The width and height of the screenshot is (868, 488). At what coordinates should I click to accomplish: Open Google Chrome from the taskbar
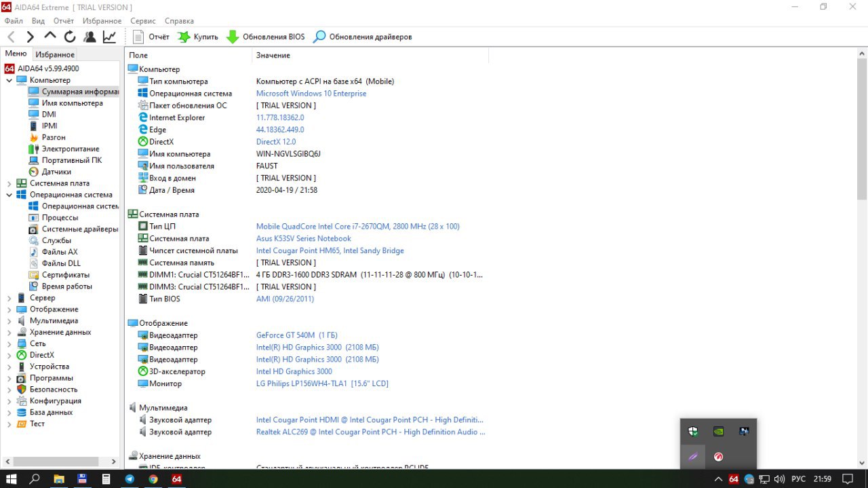(x=153, y=478)
